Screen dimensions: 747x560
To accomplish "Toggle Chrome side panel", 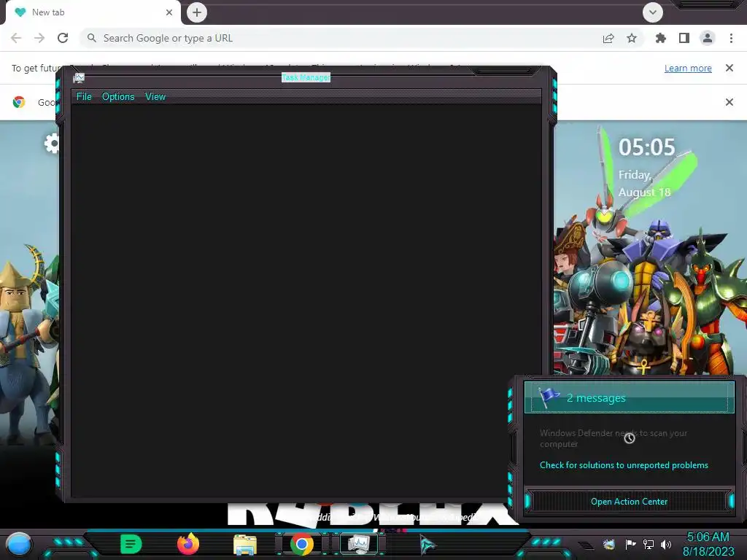I will [684, 38].
